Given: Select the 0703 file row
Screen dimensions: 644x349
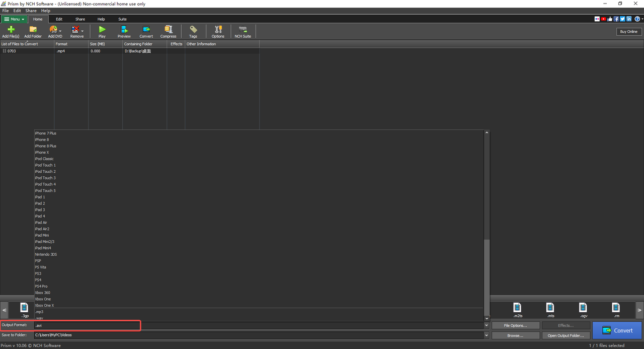Looking at the screenshot, I should 130,51.
